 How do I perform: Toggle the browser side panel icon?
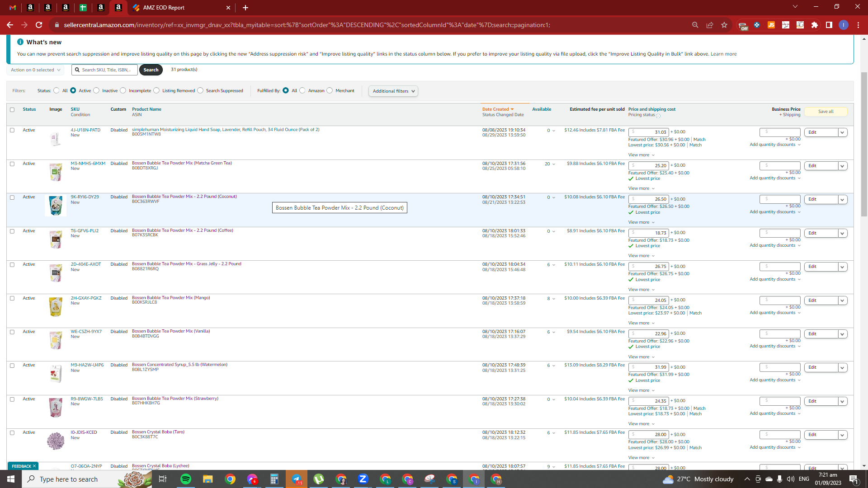click(829, 25)
